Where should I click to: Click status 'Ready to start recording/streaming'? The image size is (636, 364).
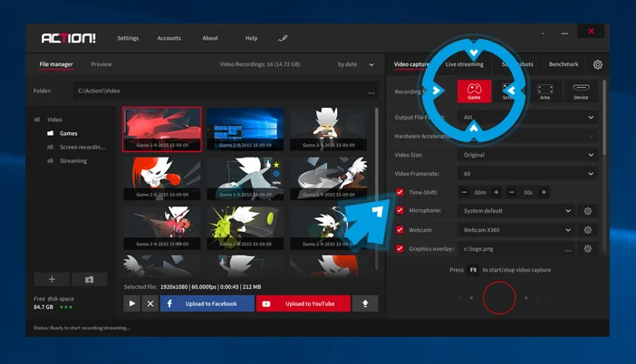[82, 328]
